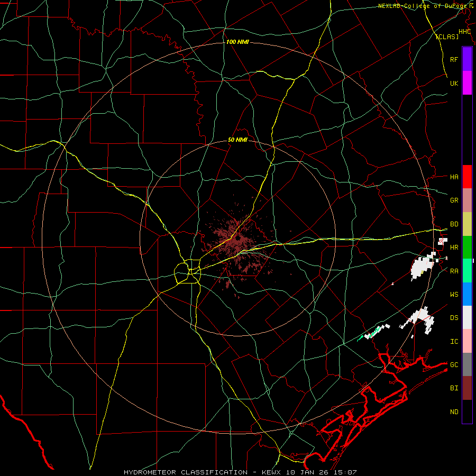476x476 pixels.
Task: Click the RF purple legend swatch
Action: point(467,59)
